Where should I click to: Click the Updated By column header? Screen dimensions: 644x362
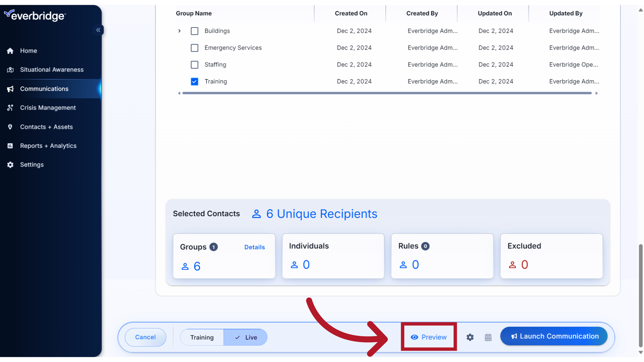(566, 13)
